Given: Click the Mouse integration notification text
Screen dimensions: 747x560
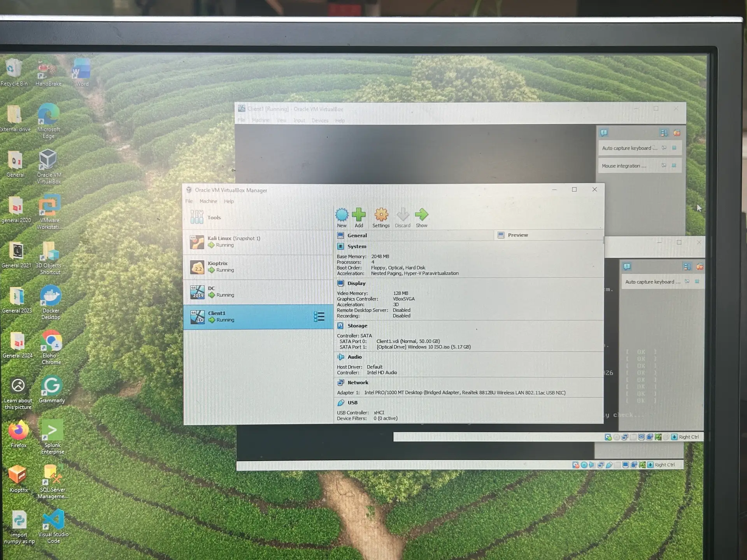Looking at the screenshot, I should click(624, 166).
